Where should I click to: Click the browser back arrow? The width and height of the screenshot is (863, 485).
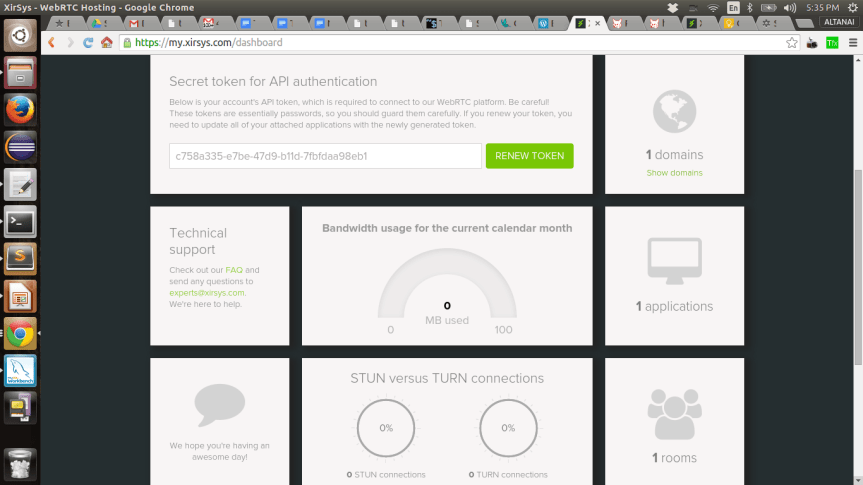point(52,43)
